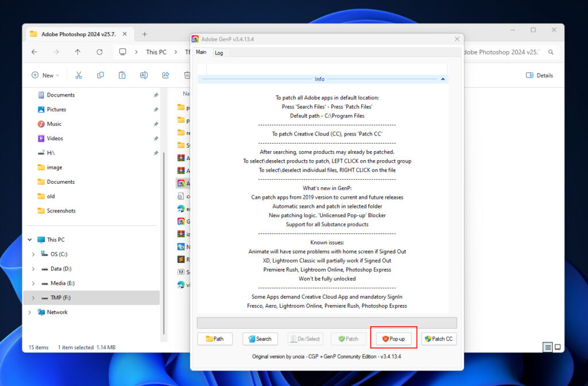The height and width of the screenshot is (386, 588).
Task: Click the Delete trash icon in Explorer toolbar
Action: [x=187, y=75]
